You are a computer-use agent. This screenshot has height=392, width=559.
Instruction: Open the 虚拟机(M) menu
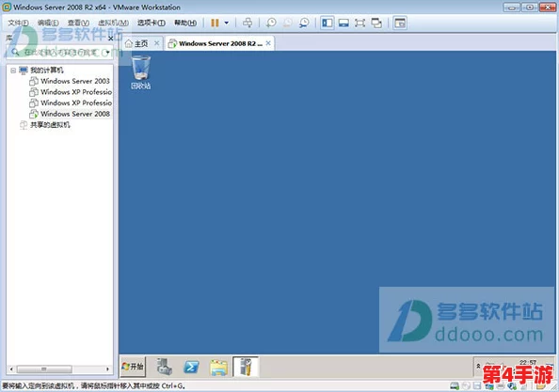(x=113, y=23)
